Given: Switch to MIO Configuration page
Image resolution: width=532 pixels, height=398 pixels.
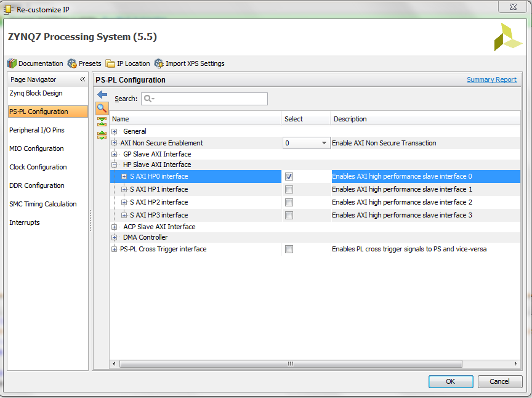Looking at the screenshot, I should (37, 148).
